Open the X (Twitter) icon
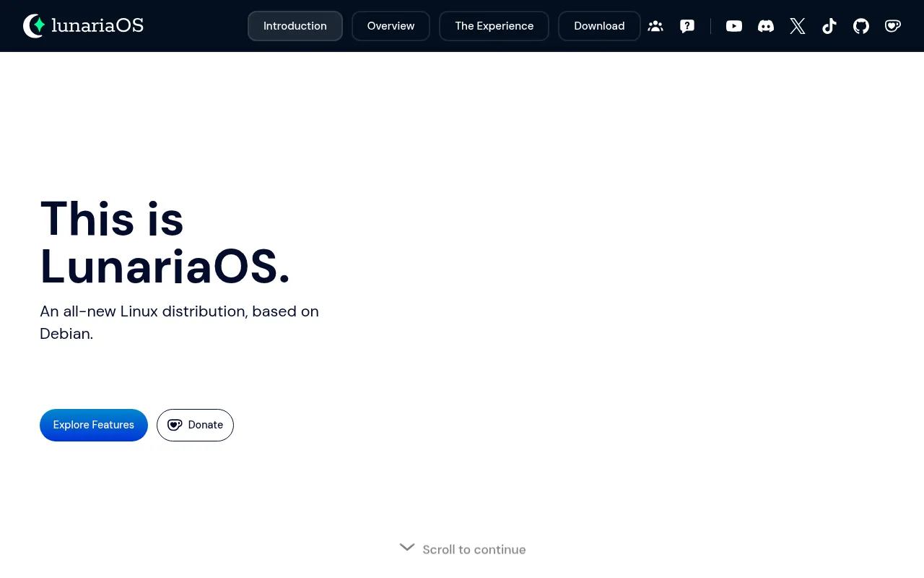The width and height of the screenshot is (924, 578). click(x=798, y=26)
